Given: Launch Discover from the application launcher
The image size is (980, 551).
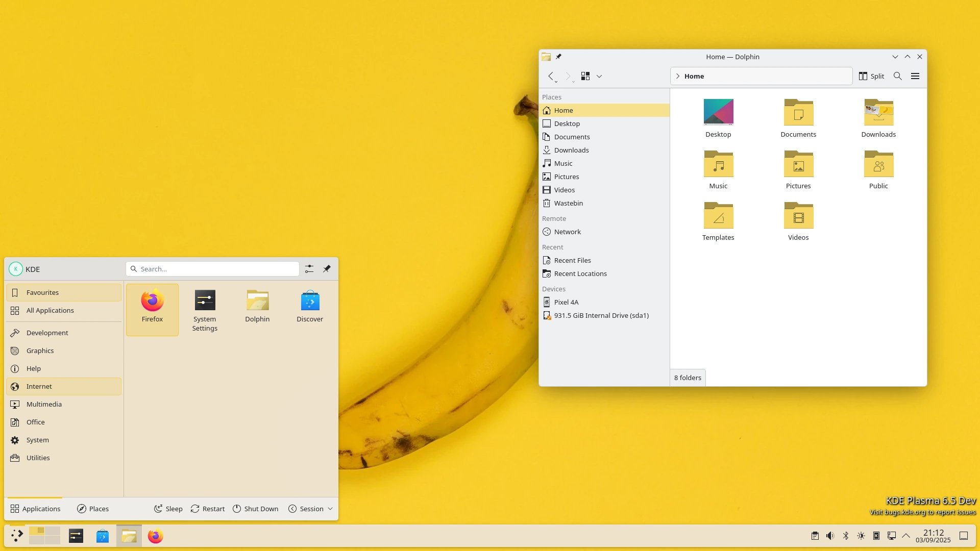Looking at the screenshot, I should click(x=309, y=305).
